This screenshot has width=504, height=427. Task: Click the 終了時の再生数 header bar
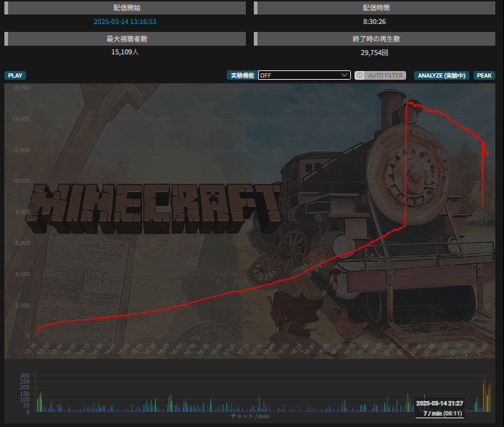[374, 39]
